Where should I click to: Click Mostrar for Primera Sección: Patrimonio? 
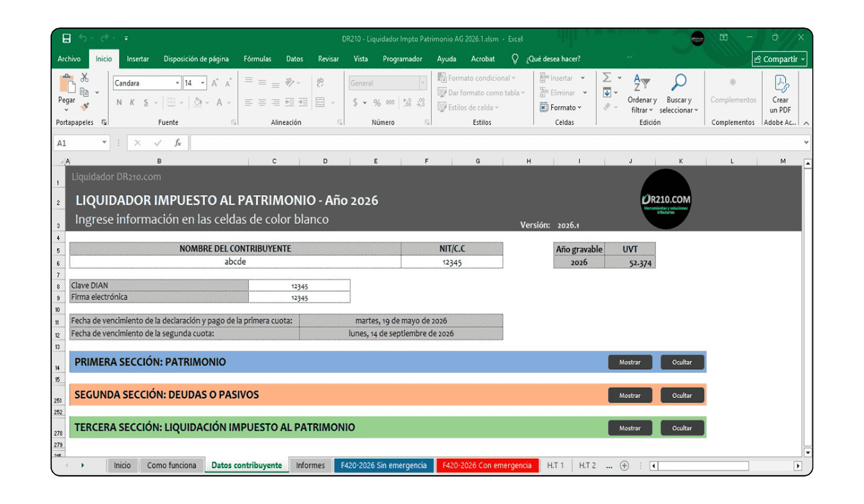click(630, 362)
